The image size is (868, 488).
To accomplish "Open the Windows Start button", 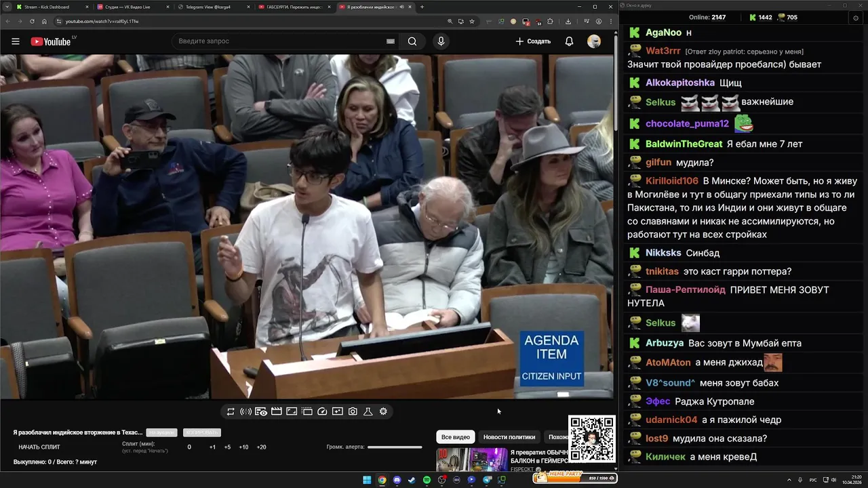I will [x=367, y=480].
